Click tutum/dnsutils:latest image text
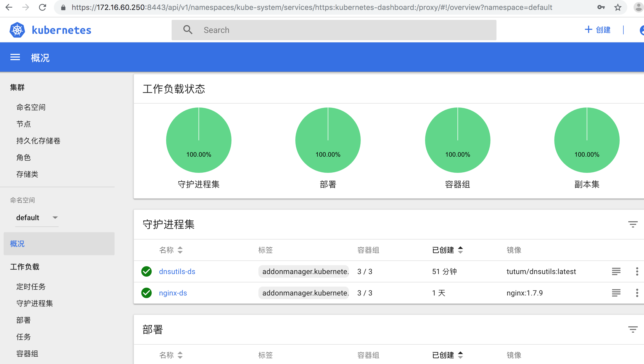The width and height of the screenshot is (644, 364). coord(541,271)
